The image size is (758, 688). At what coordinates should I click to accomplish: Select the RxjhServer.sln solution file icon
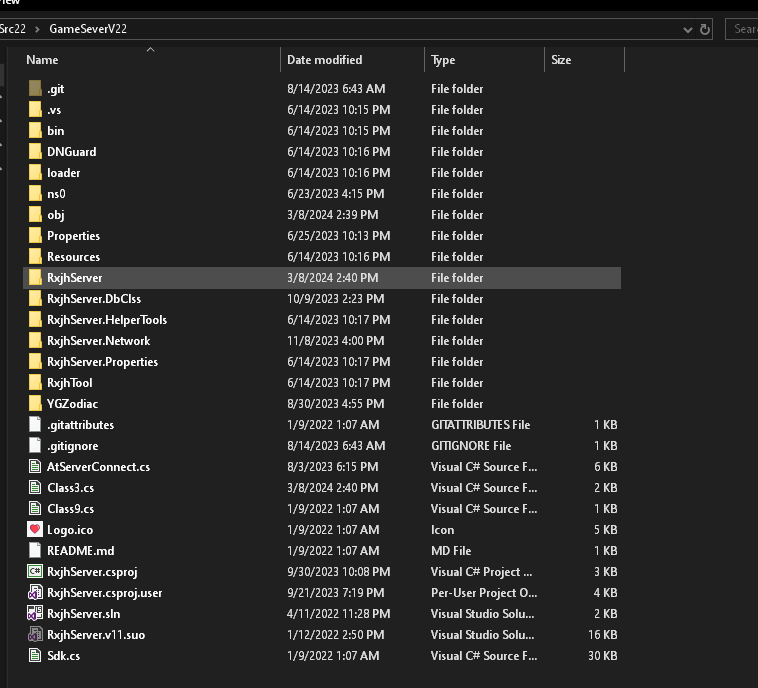[35, 614]
